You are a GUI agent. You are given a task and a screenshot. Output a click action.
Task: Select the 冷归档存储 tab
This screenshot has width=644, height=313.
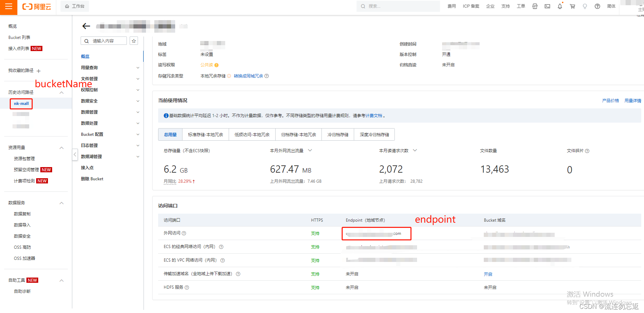pyautogui.click(x=338, y=135)
